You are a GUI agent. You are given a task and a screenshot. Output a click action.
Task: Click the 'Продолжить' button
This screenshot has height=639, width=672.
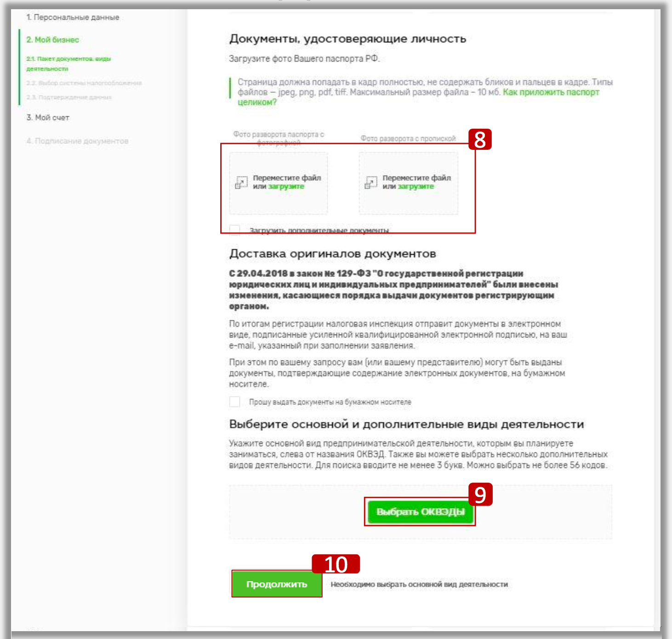[x=277, y=584]
